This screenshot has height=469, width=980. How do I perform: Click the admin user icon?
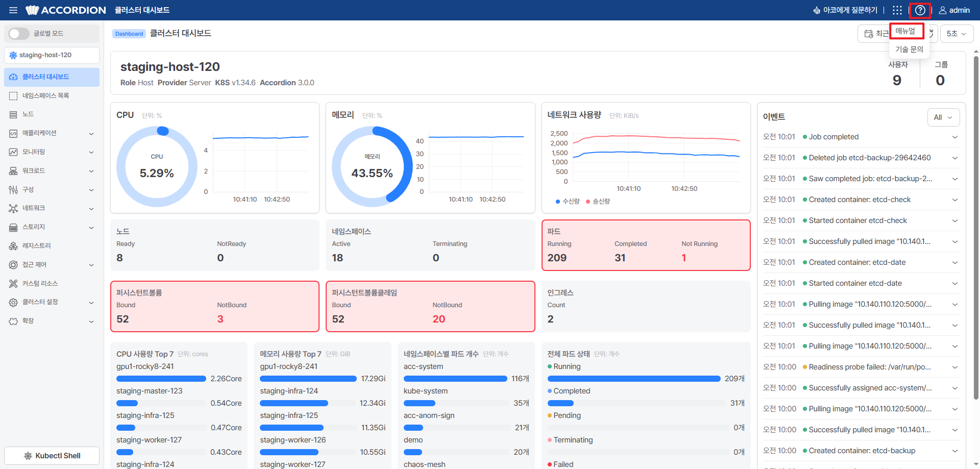pos(943,10)
